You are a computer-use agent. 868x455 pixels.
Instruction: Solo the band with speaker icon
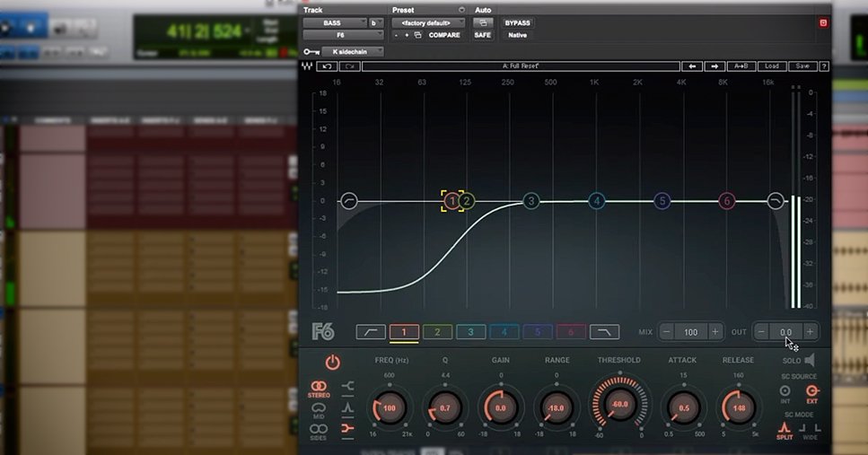[x=809, y=360]
